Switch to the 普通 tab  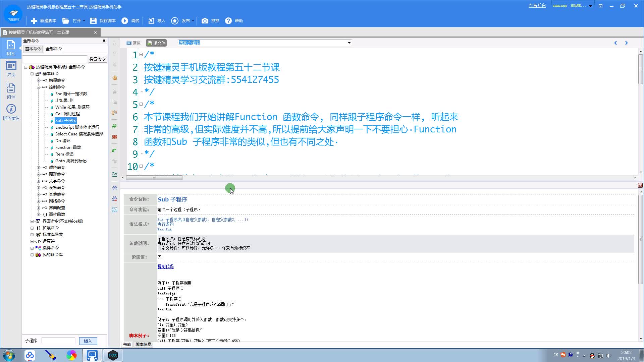(x=135, y=43)
